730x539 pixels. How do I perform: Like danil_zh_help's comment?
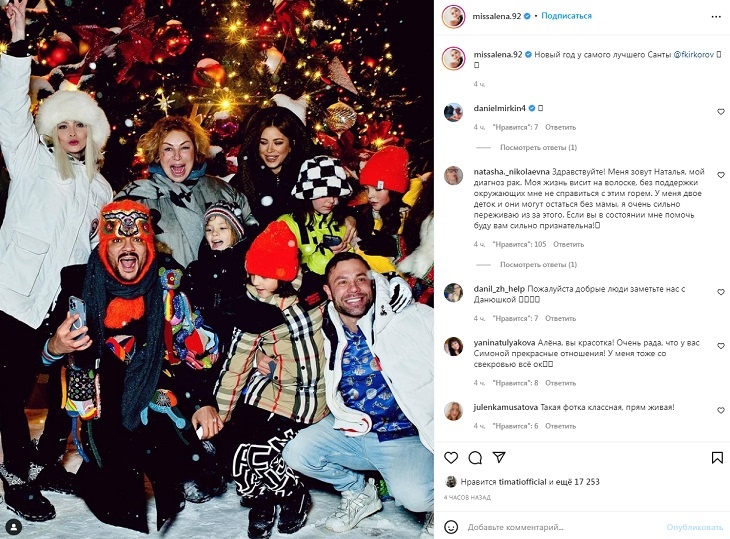point(721,292)
